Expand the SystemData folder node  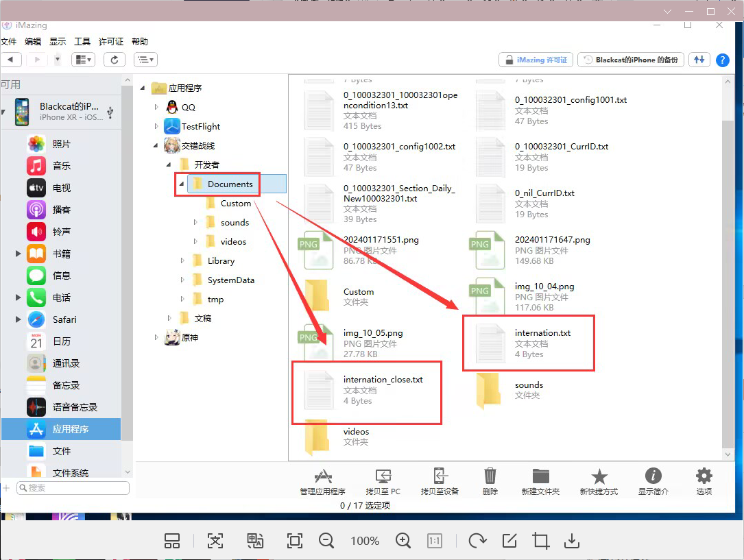click(182, 280)
